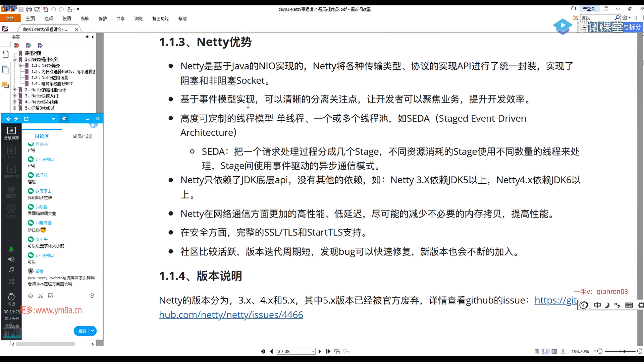Open the send options arrow beside 发送

click(93, 331)
